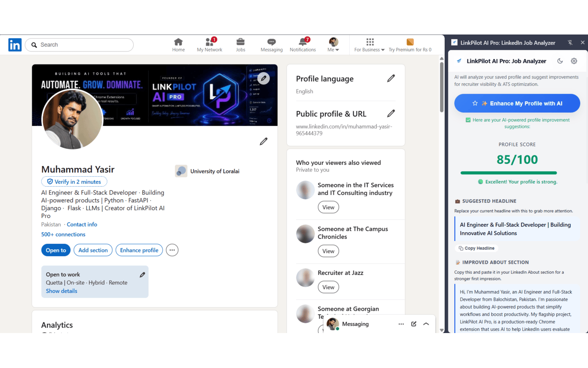Viewport: 588px width, 368px height.
Task: Expand the For Business menu
Action: 369,45
